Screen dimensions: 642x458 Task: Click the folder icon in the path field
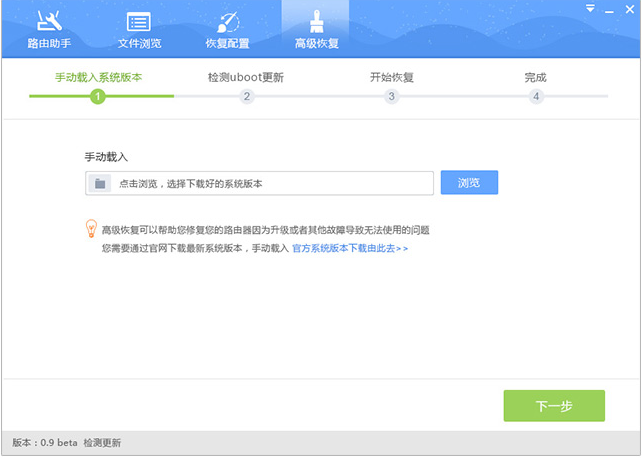coord(100,183)
